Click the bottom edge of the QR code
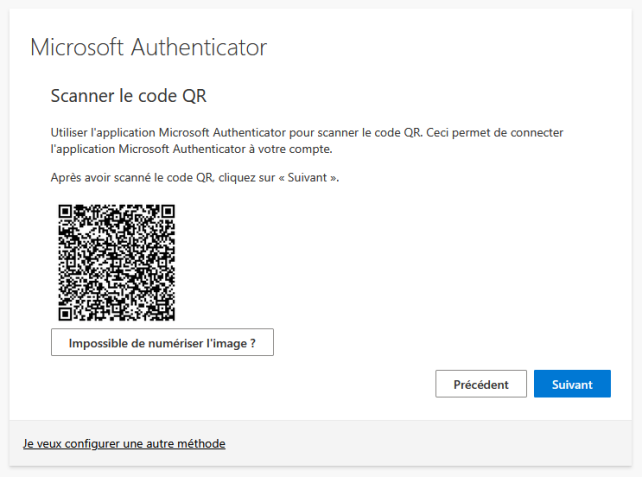Viewport: 642px width, 477px height. click(x=117, y=318)
